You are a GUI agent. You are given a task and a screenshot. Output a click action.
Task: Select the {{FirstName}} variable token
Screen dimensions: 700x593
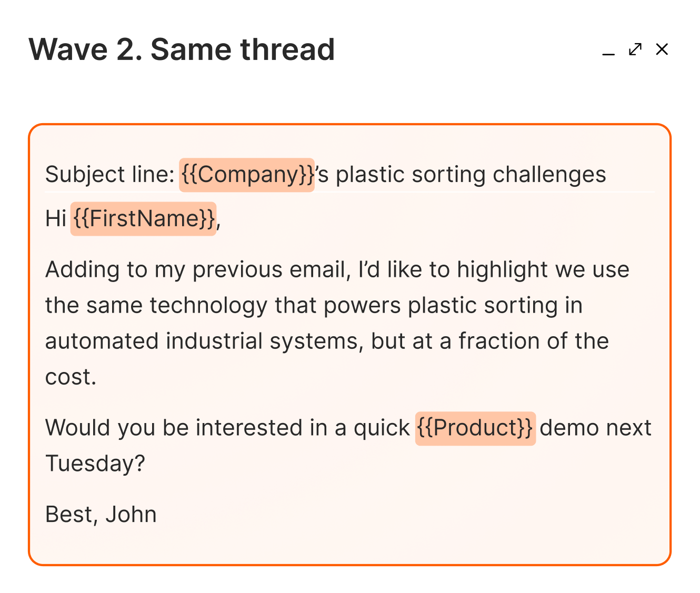143,218
